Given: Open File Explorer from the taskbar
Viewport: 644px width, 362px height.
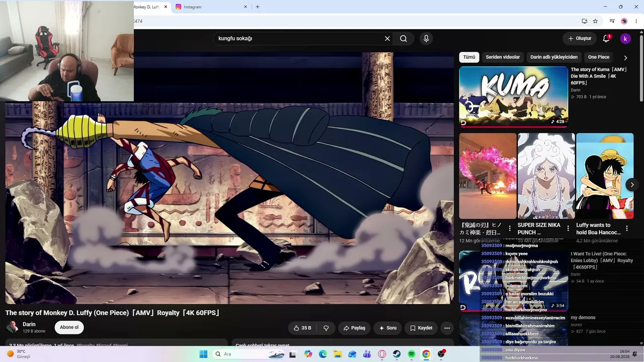Looking at the screenshot, I should click(x=338, y=354).
